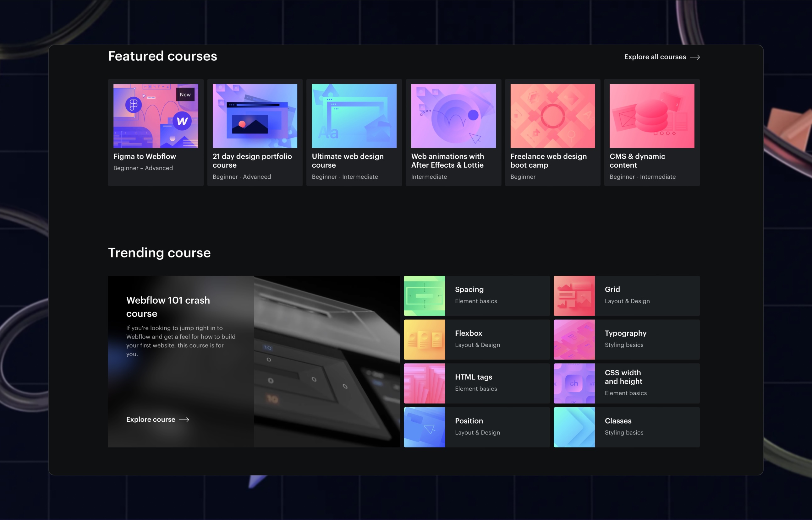Screen dimensions: 812x520
Task: Open the Webflow 101 crash course title
Action: click(x=167, y=306)
